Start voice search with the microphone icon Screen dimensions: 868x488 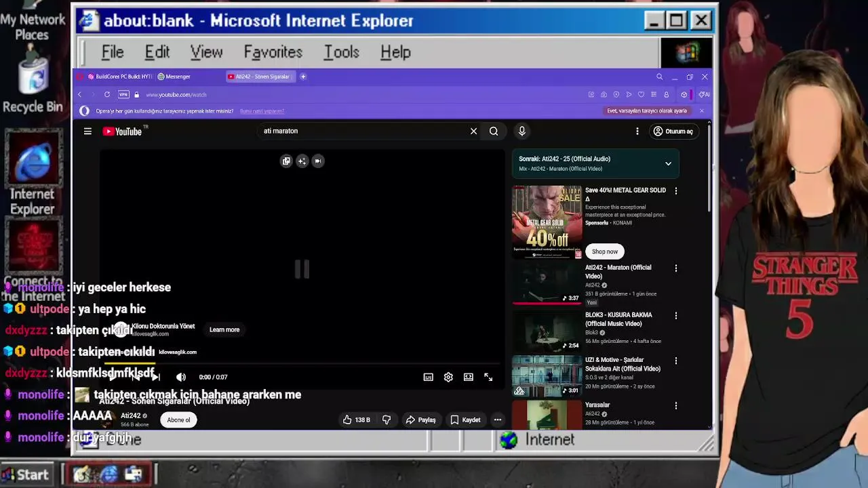pos(521,131)
